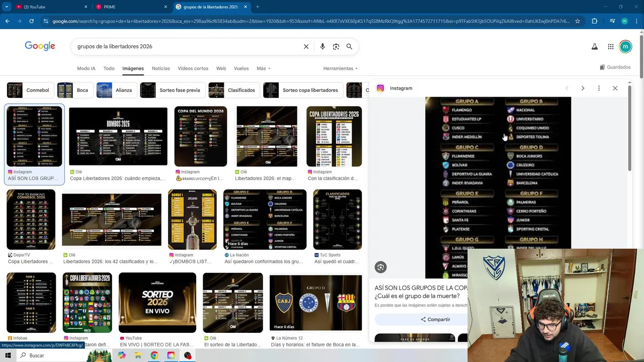Viewport: 644px width, 362px height.
Task: Open the tab search dropdown arrow
Action: 7,7
